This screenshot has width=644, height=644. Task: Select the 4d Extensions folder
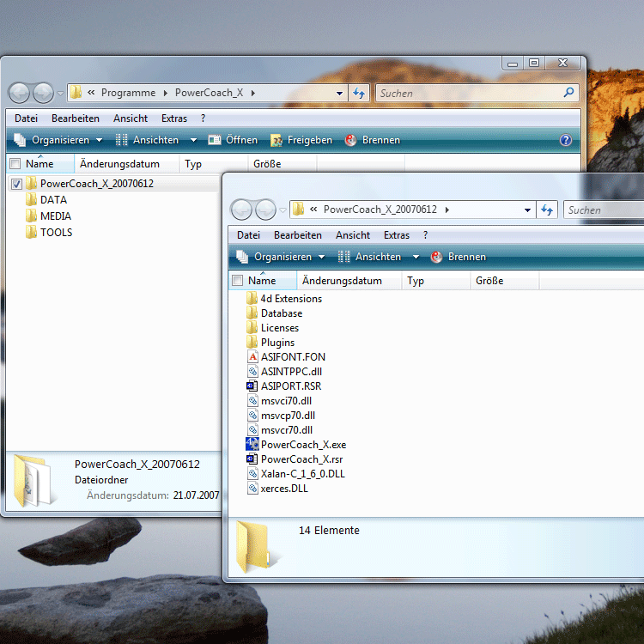[284, 299]
